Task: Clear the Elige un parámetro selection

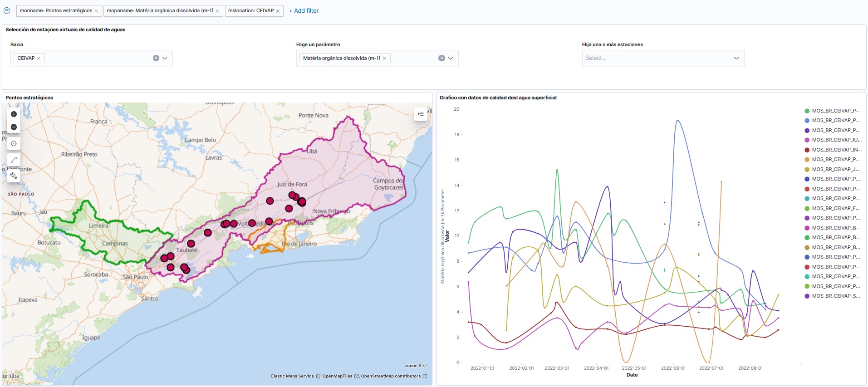Action: click(441, 58)
